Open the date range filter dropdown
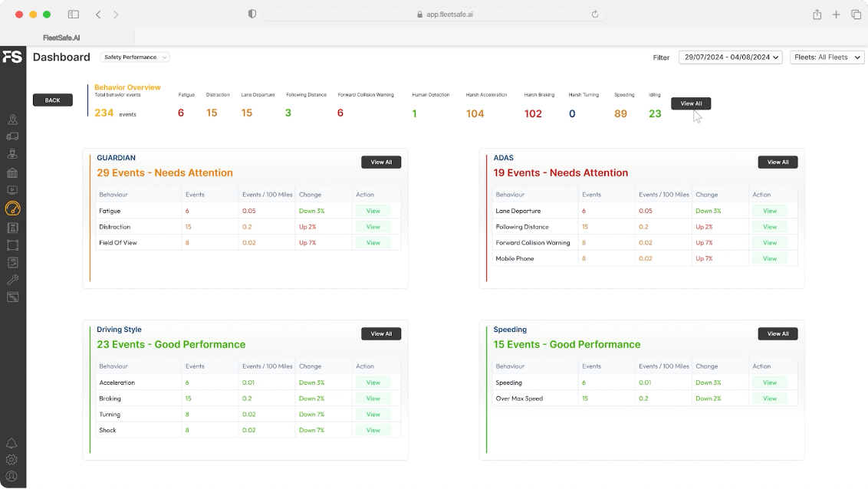The image size is (868, 489). pyautogui.click(x=730, y=57)
